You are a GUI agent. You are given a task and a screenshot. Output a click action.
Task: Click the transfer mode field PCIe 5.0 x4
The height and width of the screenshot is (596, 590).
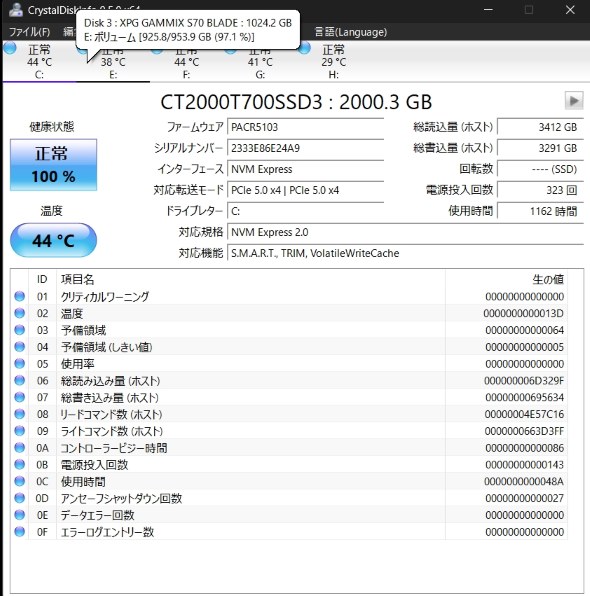coord(305,190)
